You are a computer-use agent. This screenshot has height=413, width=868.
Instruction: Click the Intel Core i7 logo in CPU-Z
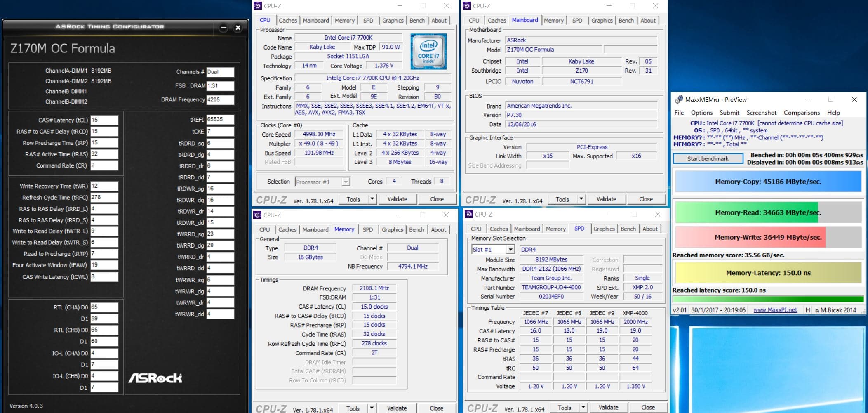[x=428, y=52]
